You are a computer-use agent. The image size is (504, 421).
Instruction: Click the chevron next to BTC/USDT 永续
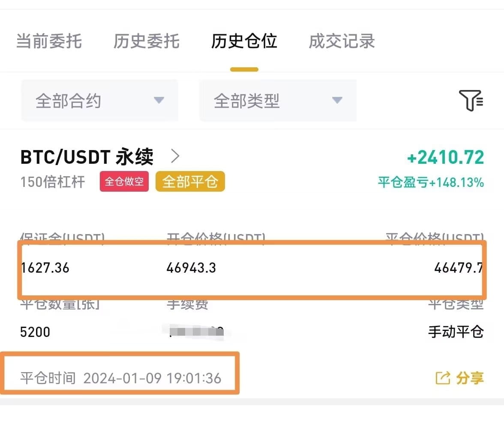click(x=175, y=156)
